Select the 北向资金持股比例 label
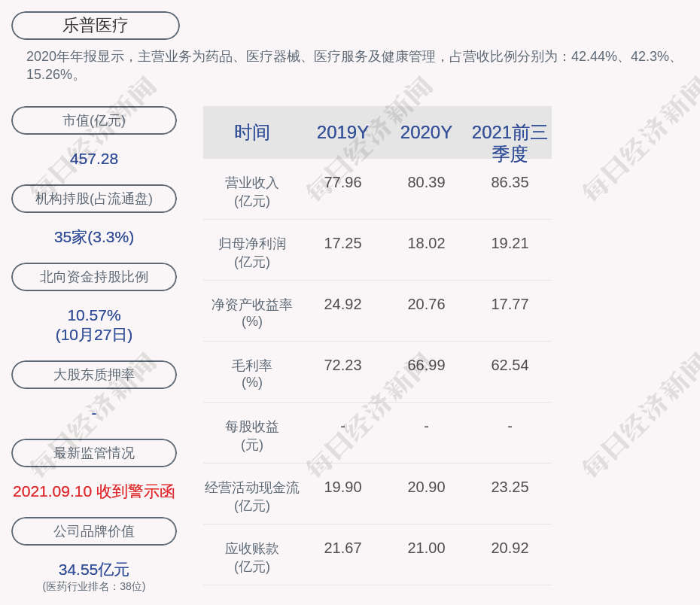The image size is (700, 605). point(94,277)
